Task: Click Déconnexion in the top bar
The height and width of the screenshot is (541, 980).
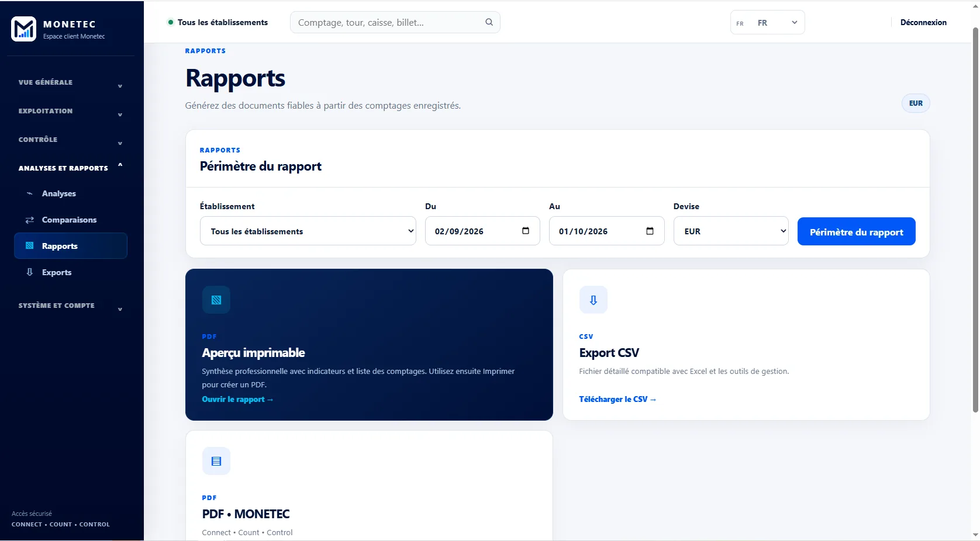Action: [x=923, y=22]
